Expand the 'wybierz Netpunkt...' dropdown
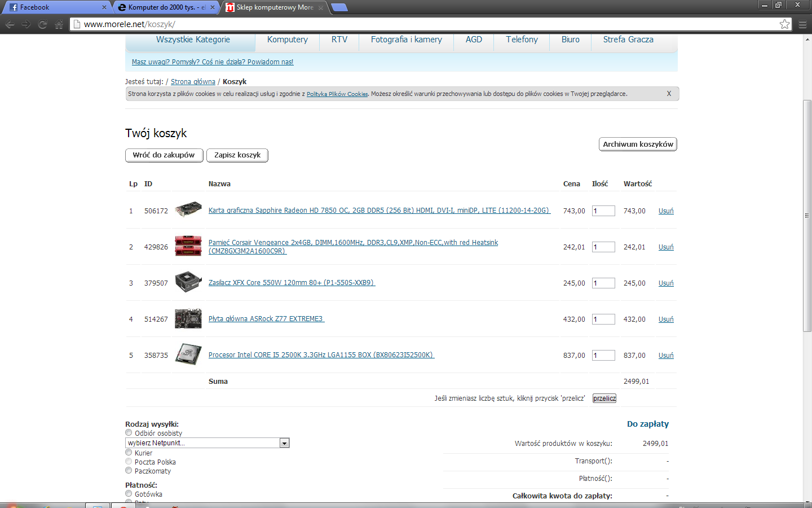This screenshot has width=812, height=508. [208, 443]
